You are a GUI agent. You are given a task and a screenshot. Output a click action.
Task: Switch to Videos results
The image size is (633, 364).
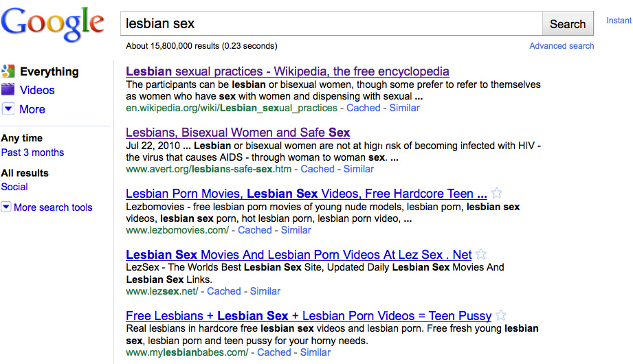coord(37,90)
